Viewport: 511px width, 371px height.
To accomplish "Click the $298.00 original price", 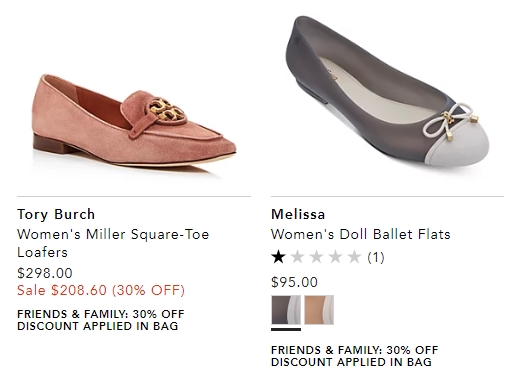I will point(45,273).
